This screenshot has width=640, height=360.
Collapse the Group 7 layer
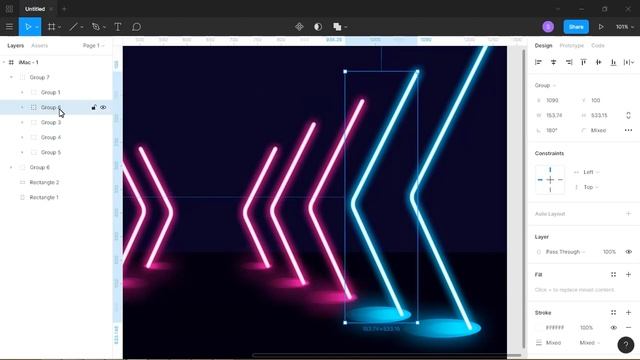pyautogui.click(x=11, y=77)
